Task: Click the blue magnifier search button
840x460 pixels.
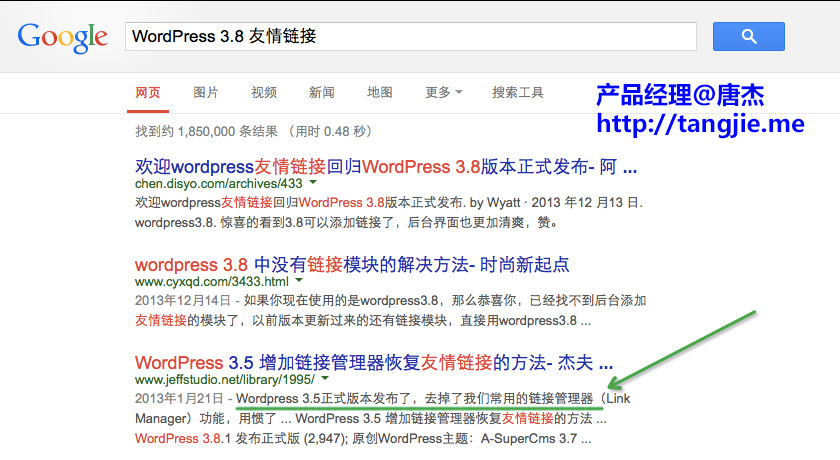Action: [748, 36]
